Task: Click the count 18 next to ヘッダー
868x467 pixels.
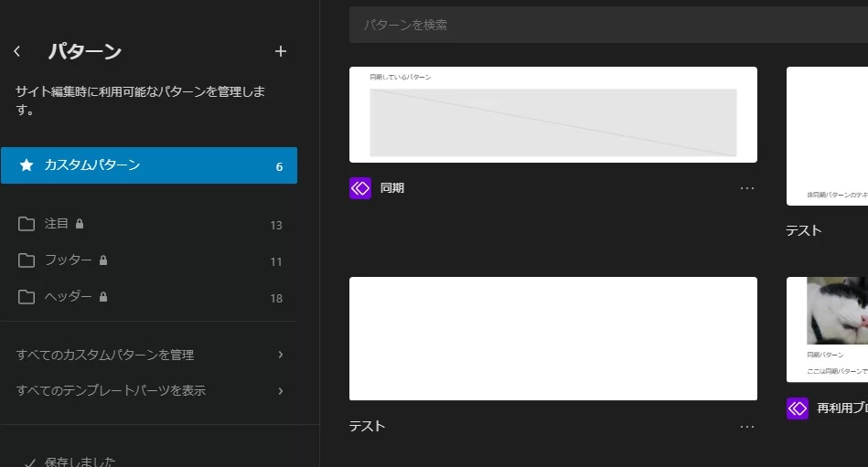Action: [276, 298]
